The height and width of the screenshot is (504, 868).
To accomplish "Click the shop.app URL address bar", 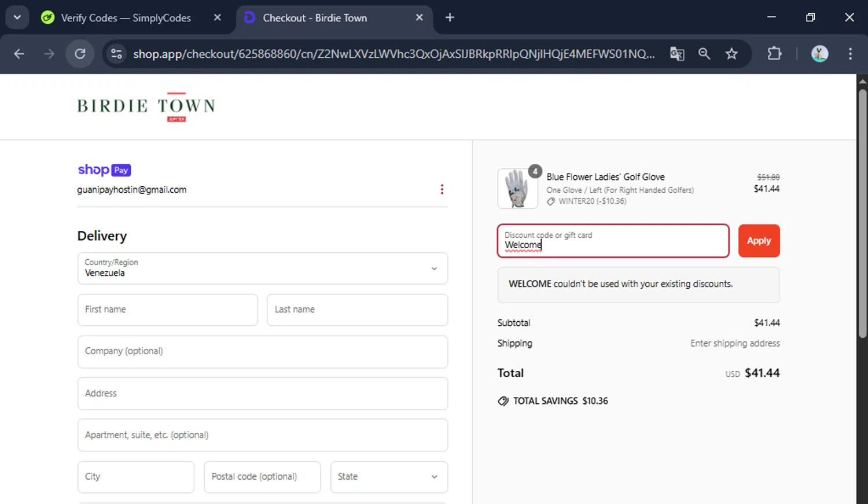I will click(393, 54).
